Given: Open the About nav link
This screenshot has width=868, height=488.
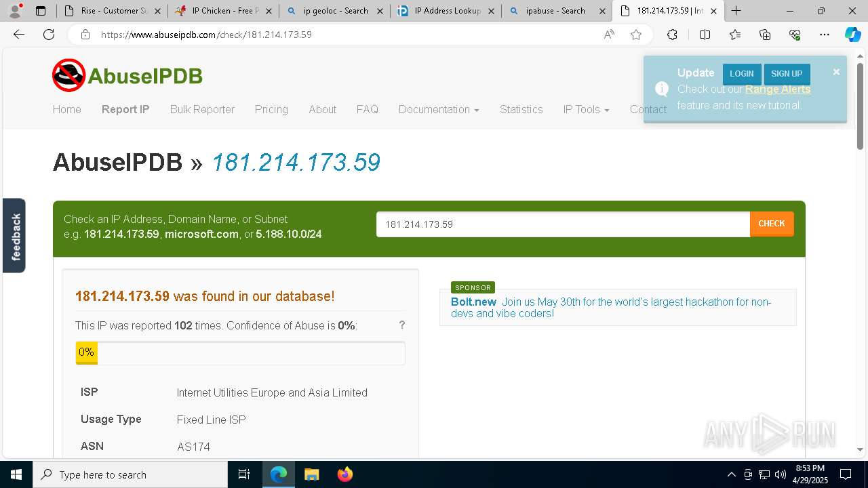Looking at the screenshot, I should [x=322, y=109].
